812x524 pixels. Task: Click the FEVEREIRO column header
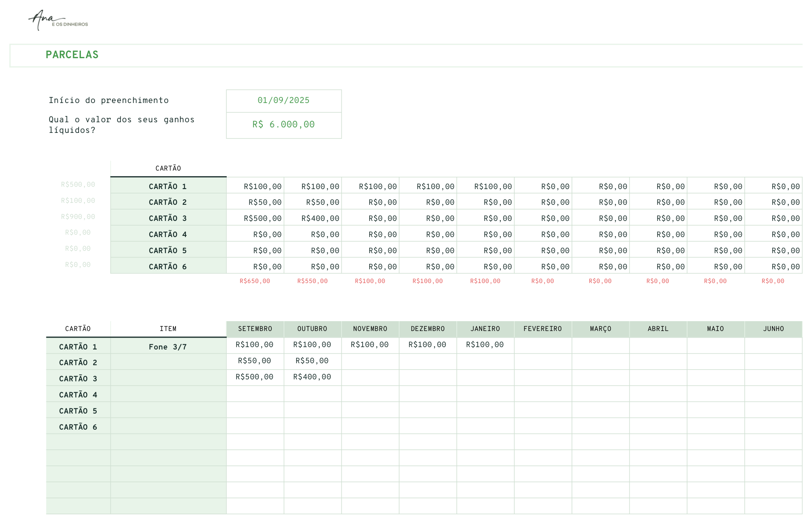click(543, 329)
